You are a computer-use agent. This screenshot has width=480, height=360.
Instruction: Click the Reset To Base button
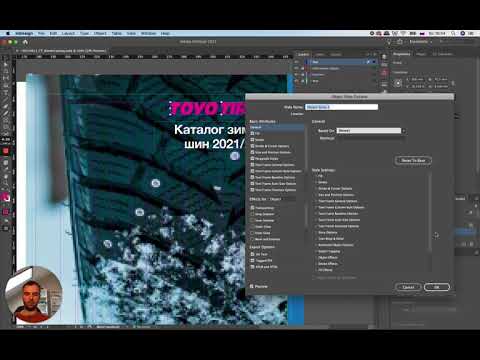pos(413,160)
